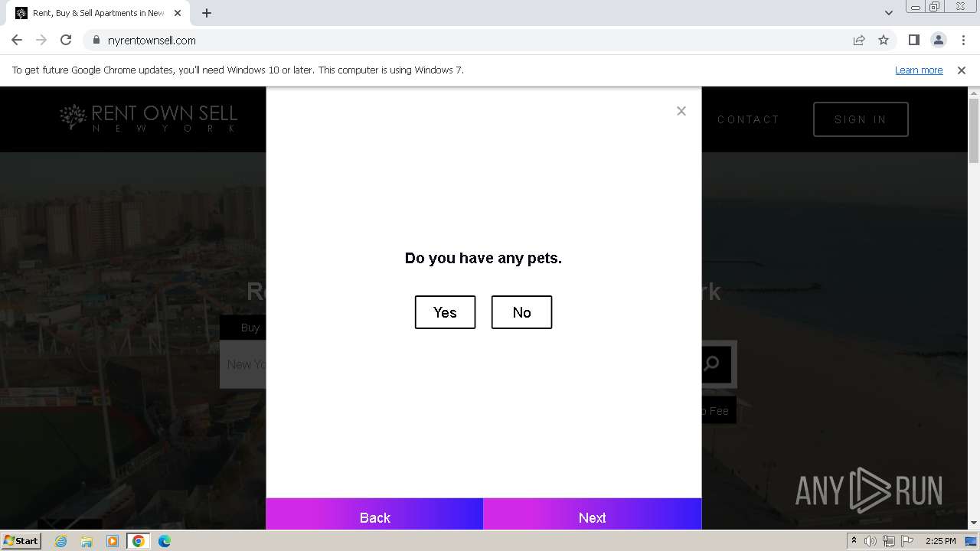Reload the current page
Viewport: 980px width, 551px height.
(x=66, y=41)
